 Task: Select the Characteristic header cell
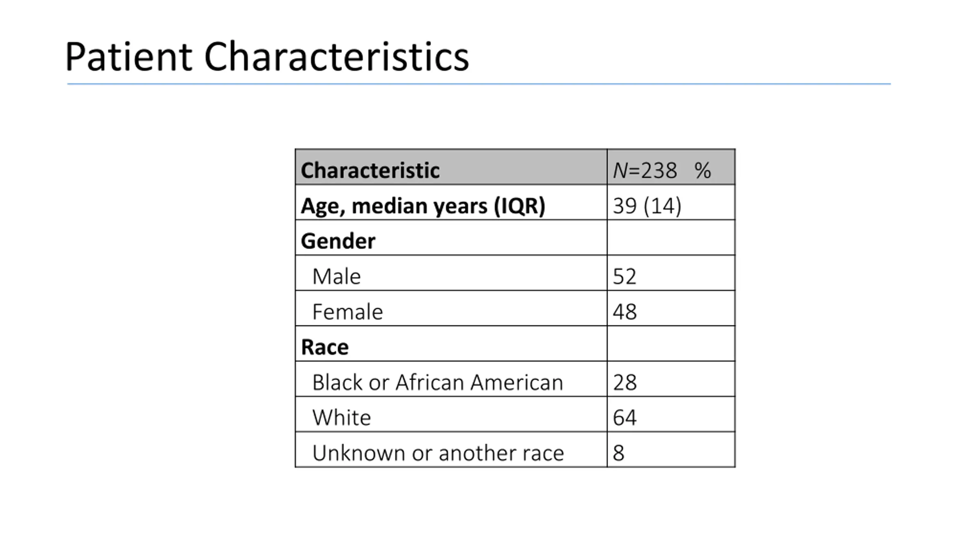[451, 167]
